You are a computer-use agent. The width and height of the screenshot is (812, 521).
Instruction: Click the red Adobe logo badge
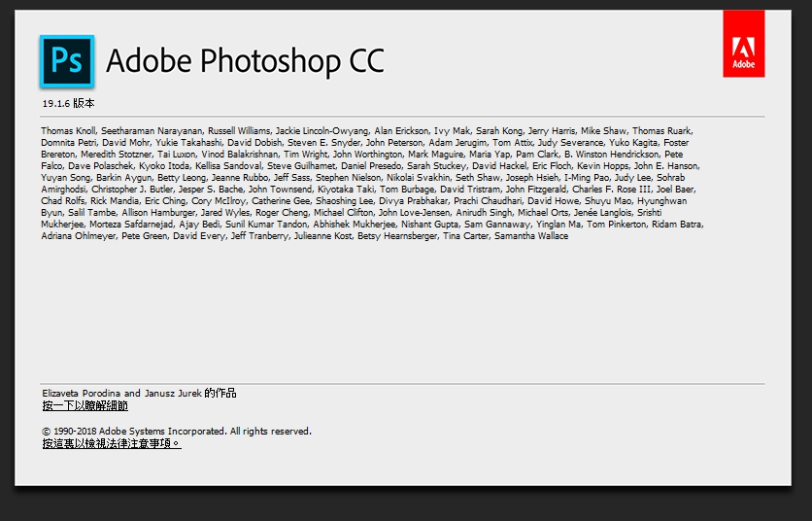tap(744, 44)
